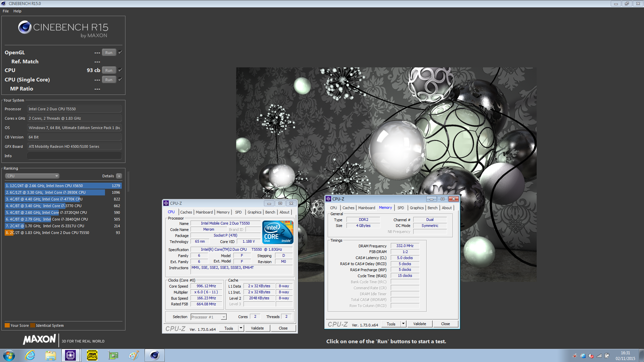Select Caches tab in CPU-Z processor window
Image resolution: width=644 pixels, height=362 pixels.
click(186, 212)
